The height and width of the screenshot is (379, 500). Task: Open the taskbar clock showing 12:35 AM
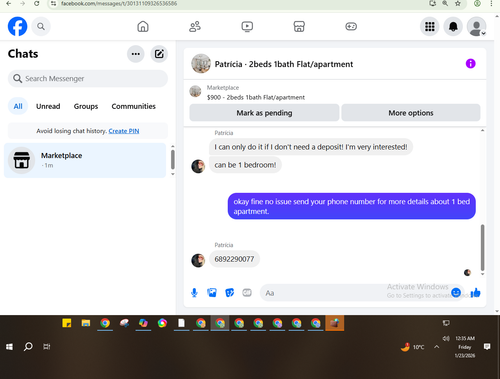tap(465, 347)
